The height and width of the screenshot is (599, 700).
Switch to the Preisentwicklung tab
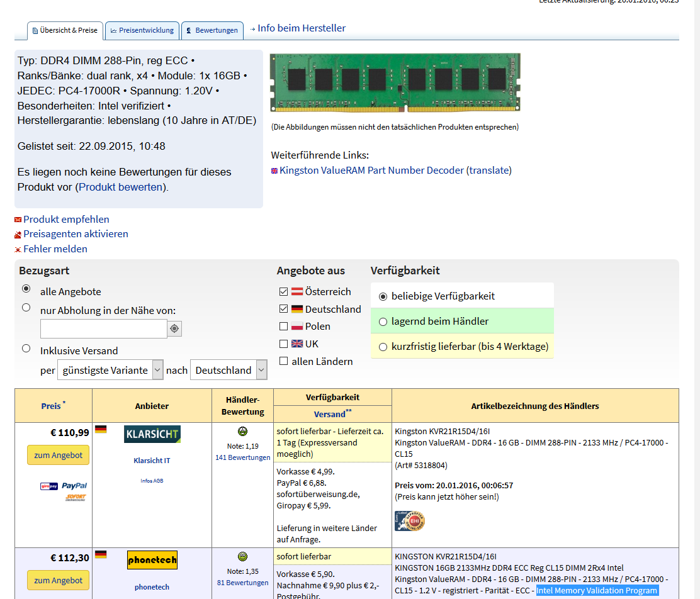(x=142, y=30)
